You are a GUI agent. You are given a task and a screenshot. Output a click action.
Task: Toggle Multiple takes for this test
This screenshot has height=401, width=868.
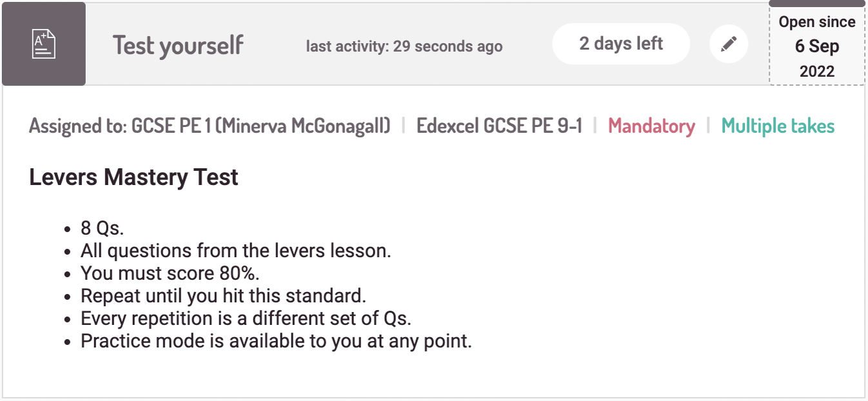[x=778, y=126]
